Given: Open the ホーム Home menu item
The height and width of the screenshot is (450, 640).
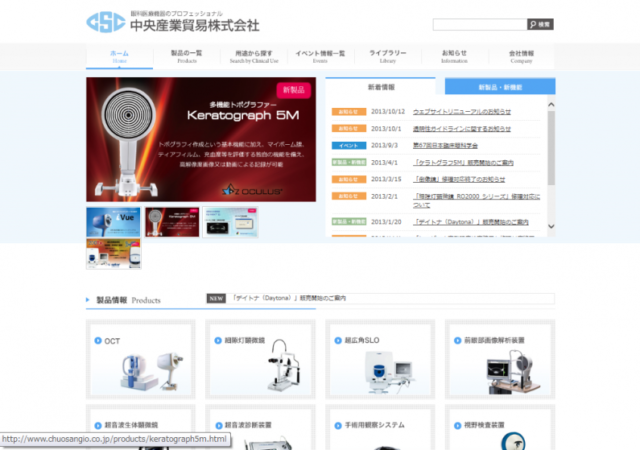Looking at the screenshot, I should click(x=120, y=56).
